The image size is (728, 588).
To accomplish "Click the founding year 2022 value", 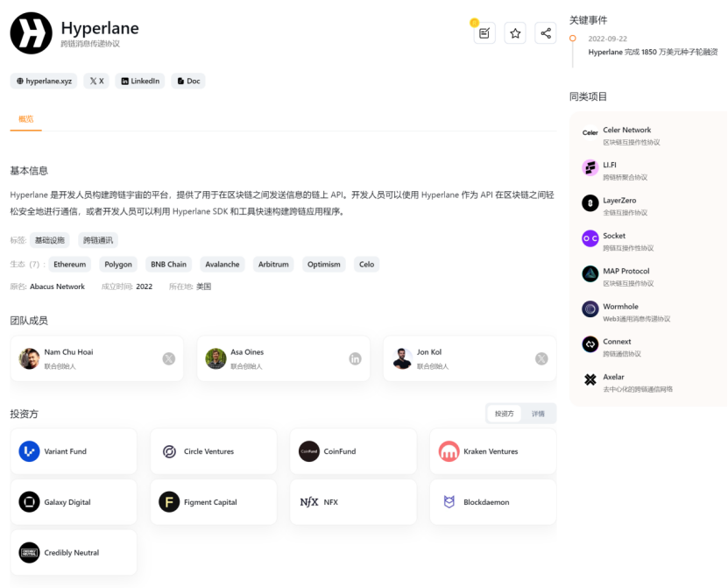I will [144, 287].
